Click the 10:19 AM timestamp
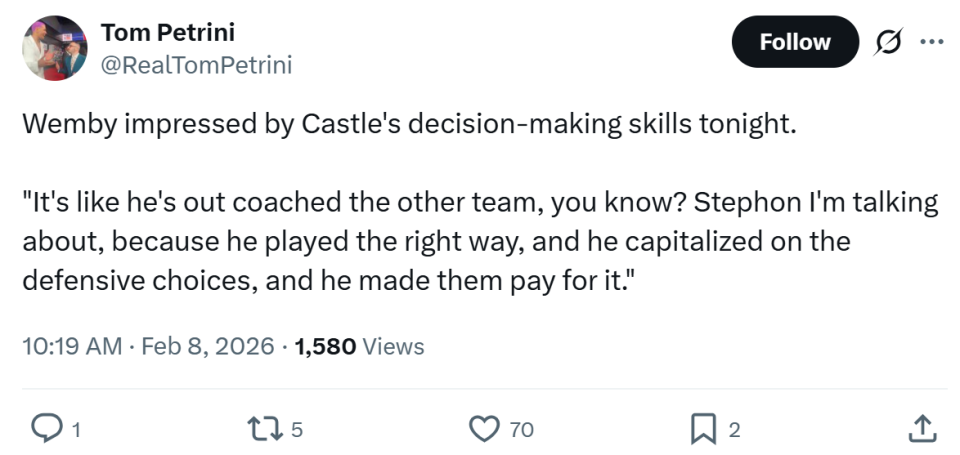The image size is (960, 455). click(70, 347)
